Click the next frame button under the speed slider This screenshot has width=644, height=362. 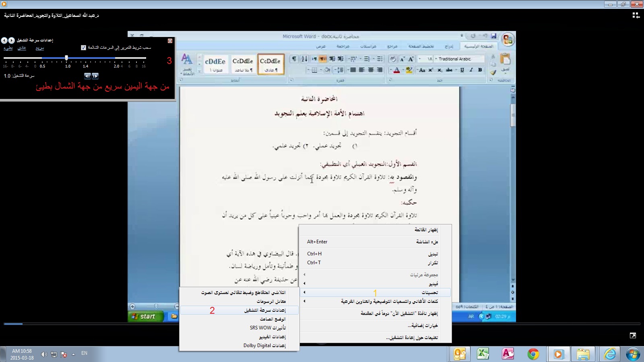(x=95, y=76)
